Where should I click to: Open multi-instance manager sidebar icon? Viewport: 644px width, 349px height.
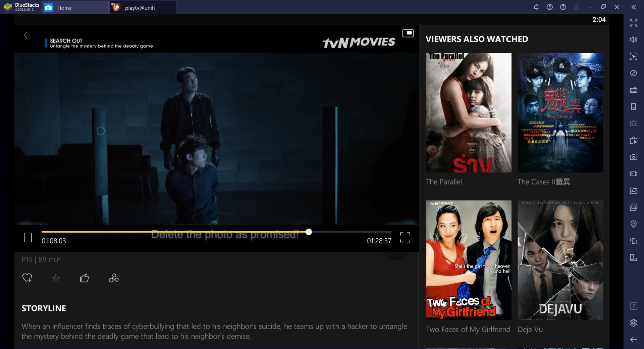point(634,207)
